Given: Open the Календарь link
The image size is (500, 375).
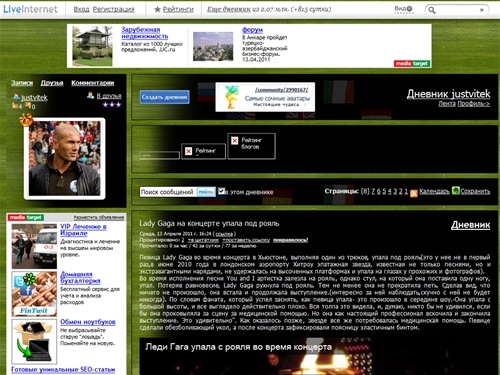Looking at the screenshot, I should tap(434, 191).
